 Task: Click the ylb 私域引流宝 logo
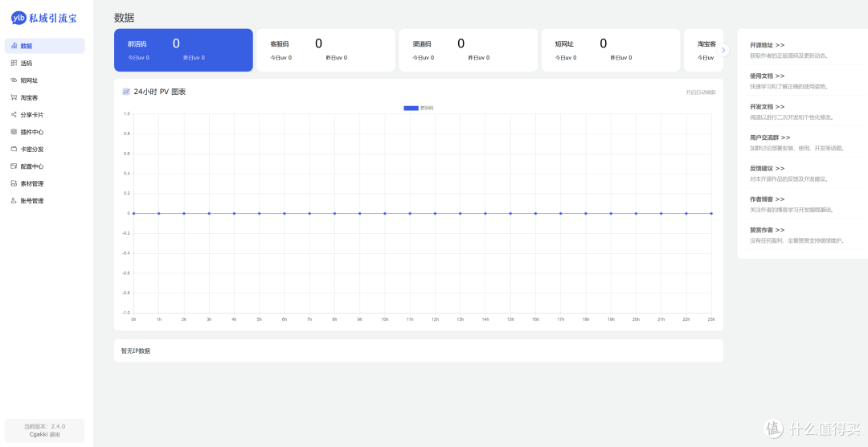click(x=45, y=18)
